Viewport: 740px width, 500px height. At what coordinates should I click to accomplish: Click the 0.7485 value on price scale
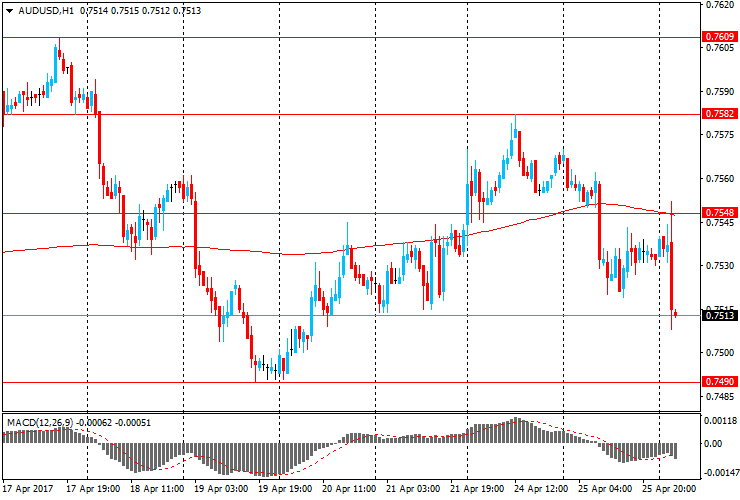click(x=720, y=397)
